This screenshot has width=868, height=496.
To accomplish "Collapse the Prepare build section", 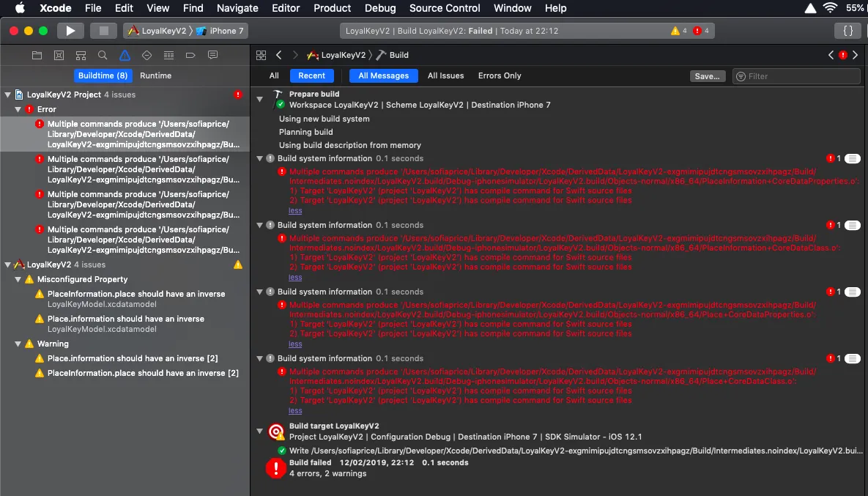I will [x=259, y=100].
